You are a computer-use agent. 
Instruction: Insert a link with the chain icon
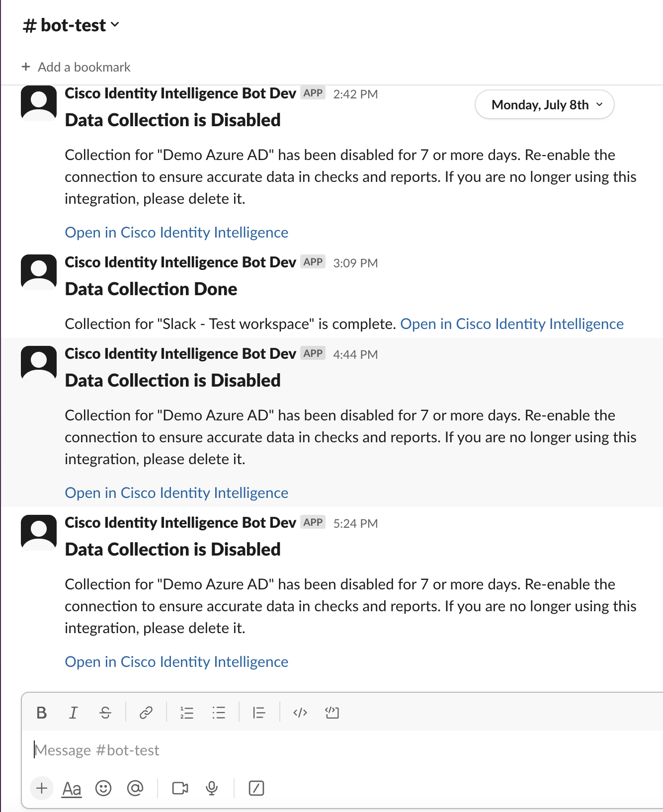point(146,713)
